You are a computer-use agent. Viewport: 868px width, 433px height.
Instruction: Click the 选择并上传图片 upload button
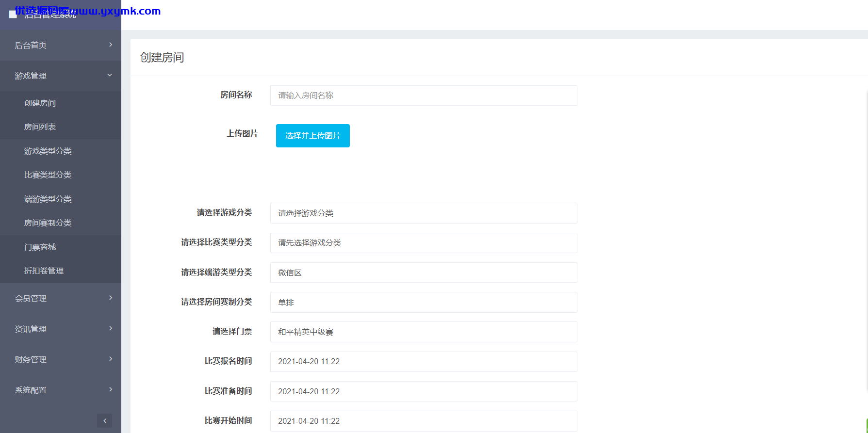click(x=313, y=136)
